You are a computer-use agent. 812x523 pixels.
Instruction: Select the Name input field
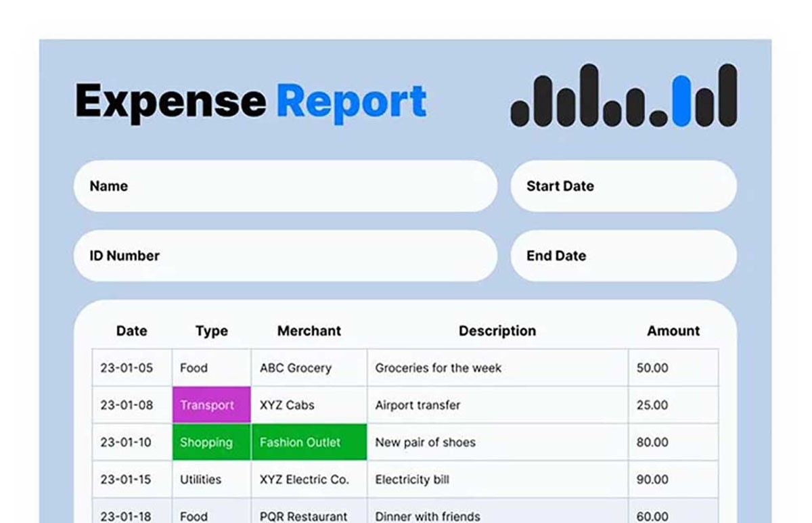[284, 186]
